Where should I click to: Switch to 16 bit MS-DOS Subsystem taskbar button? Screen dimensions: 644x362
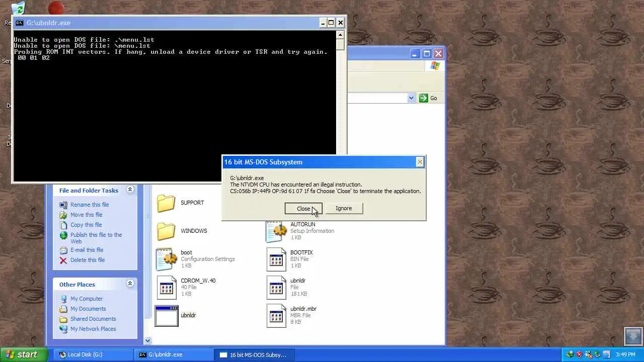[x=254, y=354]
